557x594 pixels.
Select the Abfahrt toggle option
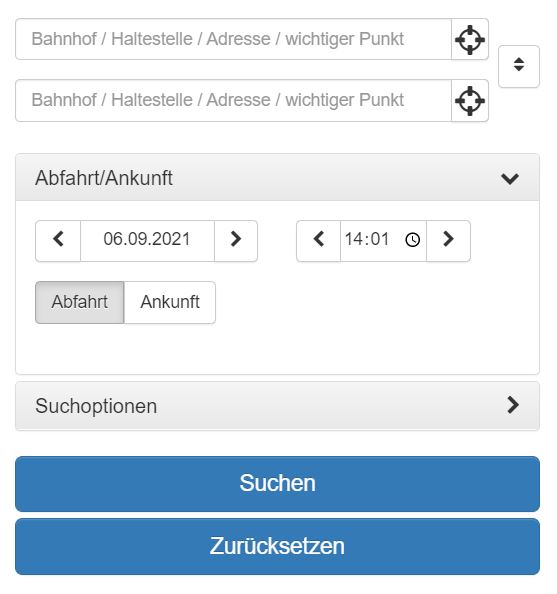(80, 302)
